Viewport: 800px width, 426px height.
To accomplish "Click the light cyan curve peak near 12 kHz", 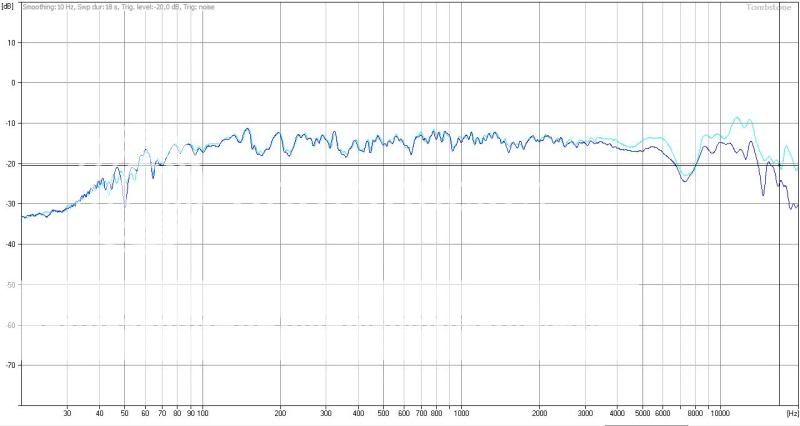I will point(739,118).
